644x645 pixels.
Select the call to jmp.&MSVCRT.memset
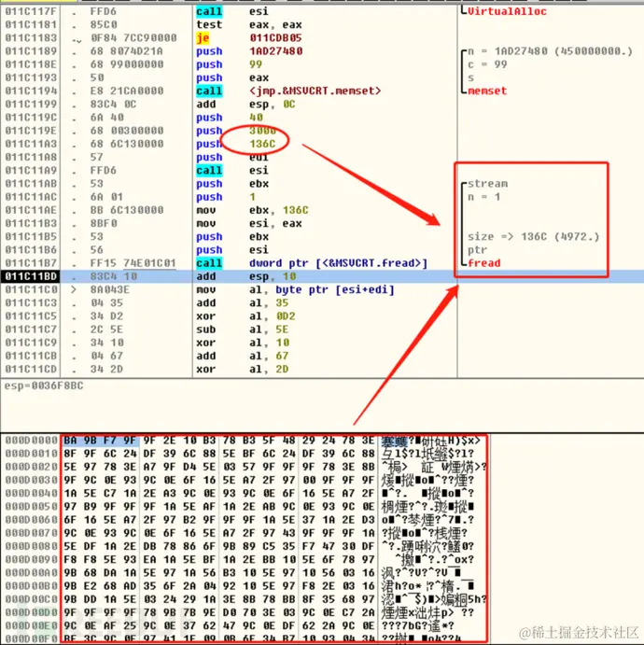point(288,91)
